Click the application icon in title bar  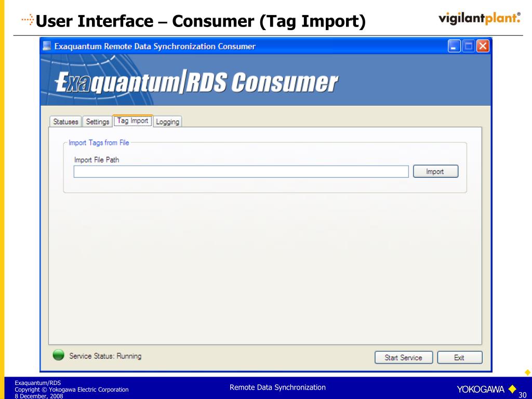pos(47,46)
